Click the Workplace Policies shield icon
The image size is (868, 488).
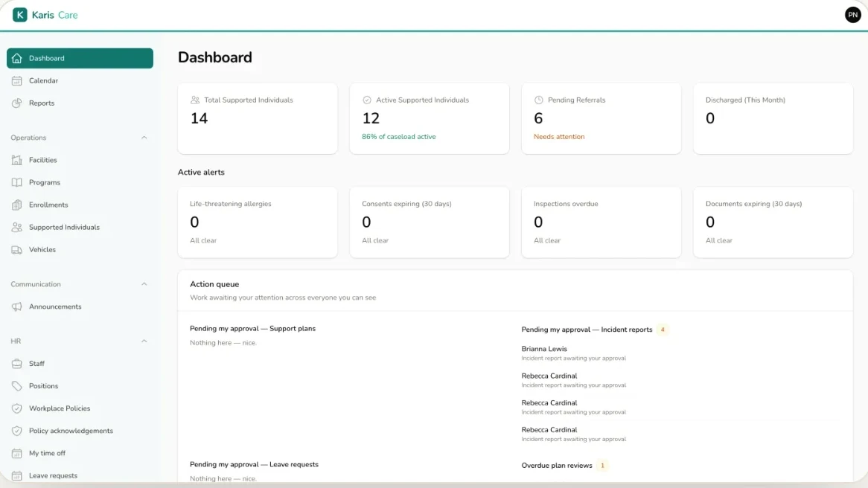coord(17,408)
